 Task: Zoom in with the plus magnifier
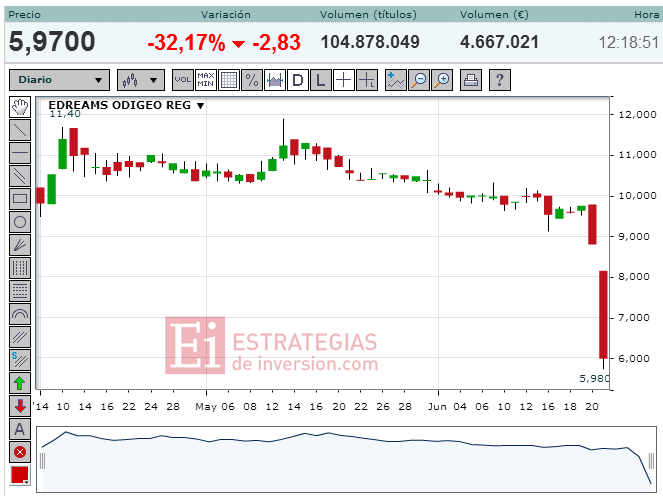pos(442,80)
